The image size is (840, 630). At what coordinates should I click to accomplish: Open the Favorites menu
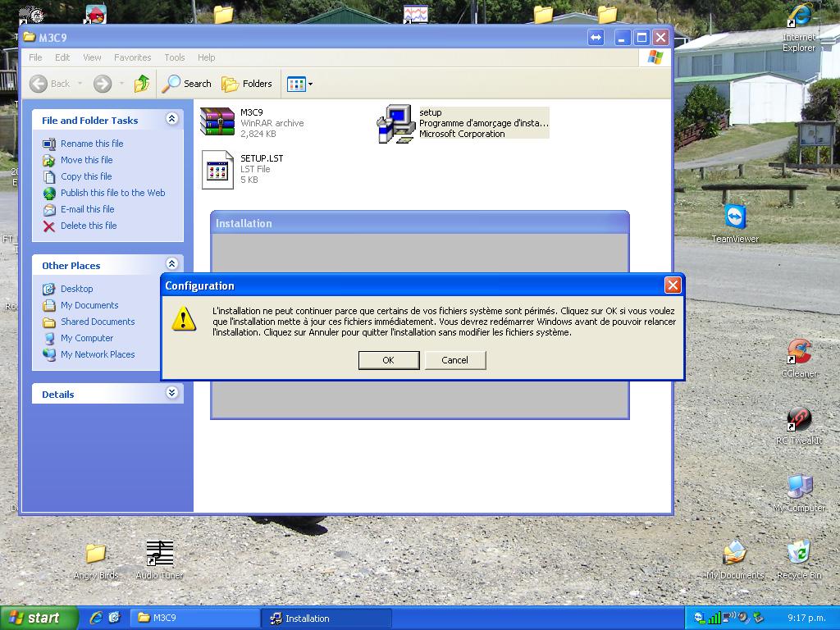[132, 57]
